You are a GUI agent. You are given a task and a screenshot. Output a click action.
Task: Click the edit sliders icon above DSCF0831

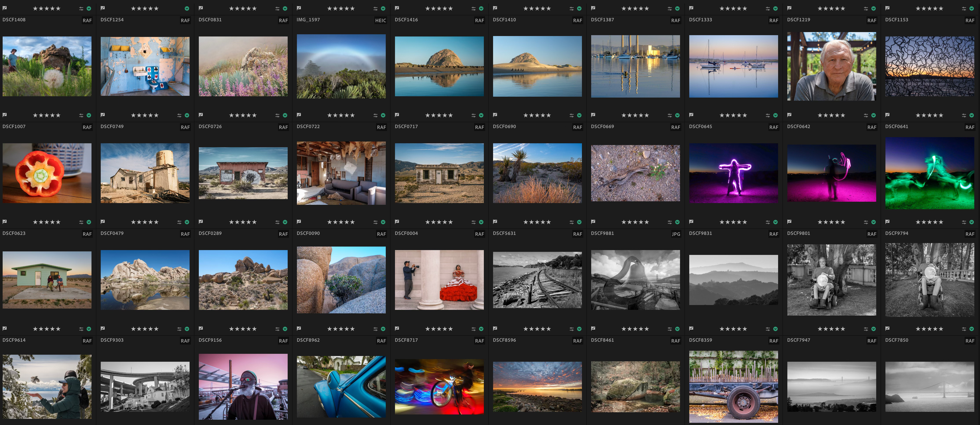[277, 8]
